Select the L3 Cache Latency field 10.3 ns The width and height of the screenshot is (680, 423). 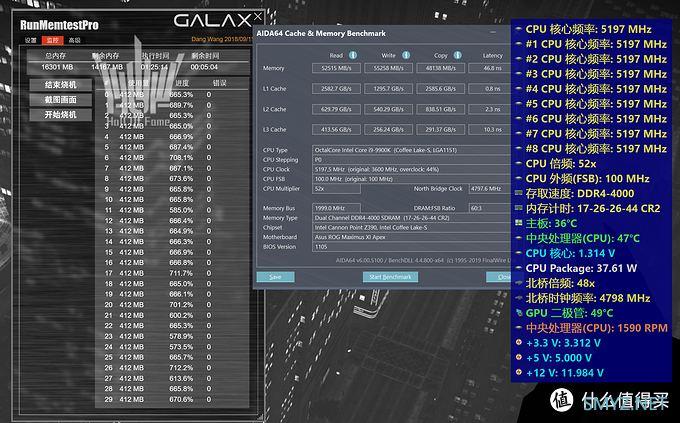[x=490, y=129]
